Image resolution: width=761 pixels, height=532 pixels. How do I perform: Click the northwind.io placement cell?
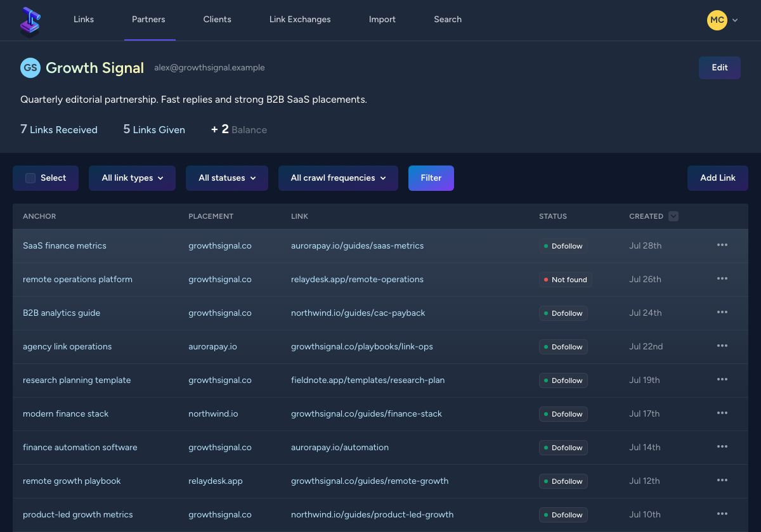(x=213, y=413)
